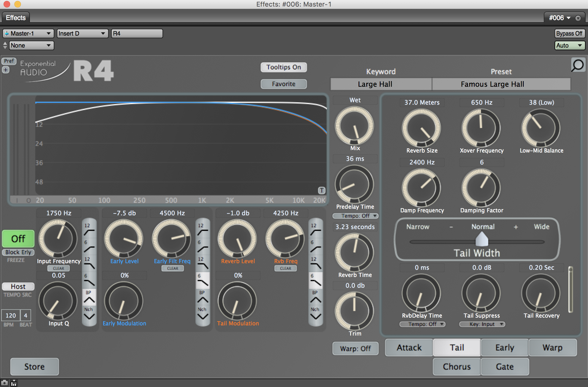Select BP bandpass for Early filter
This screenshot has height=387, width=588.
tap(203, 297)
